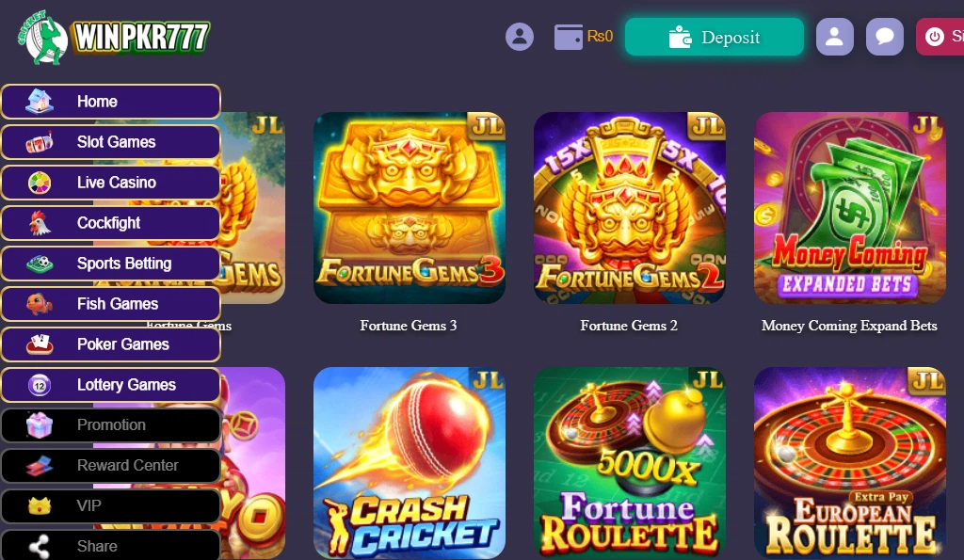The image size is (964, 560).
Task: Click the round profile avatar icon in the header
Action: 520,37
